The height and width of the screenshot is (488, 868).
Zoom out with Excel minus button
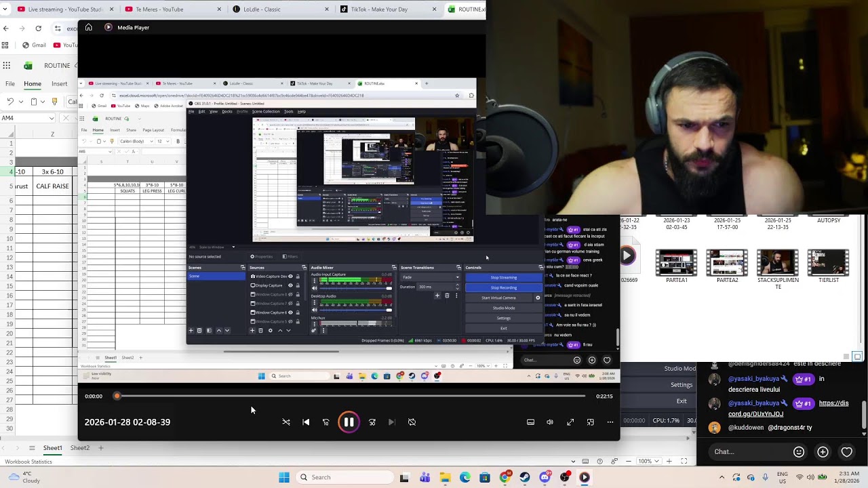click(x=630, y=461)
